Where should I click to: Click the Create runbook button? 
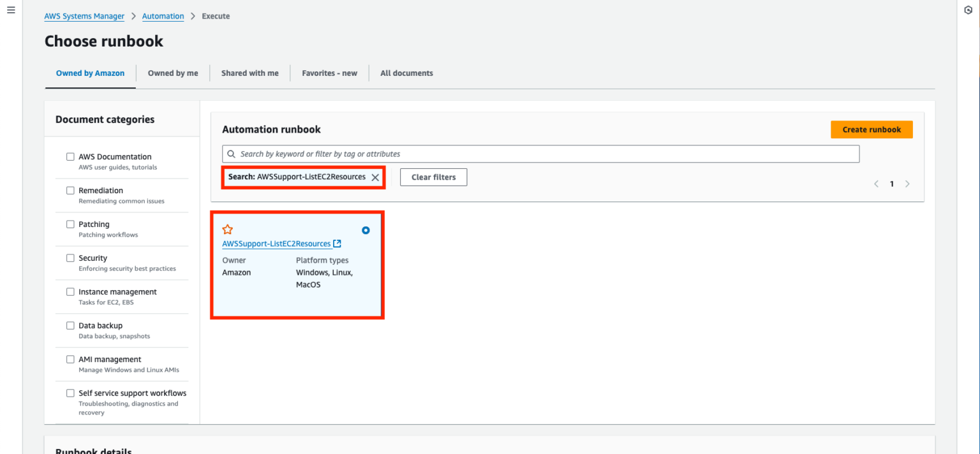(872, 129)
